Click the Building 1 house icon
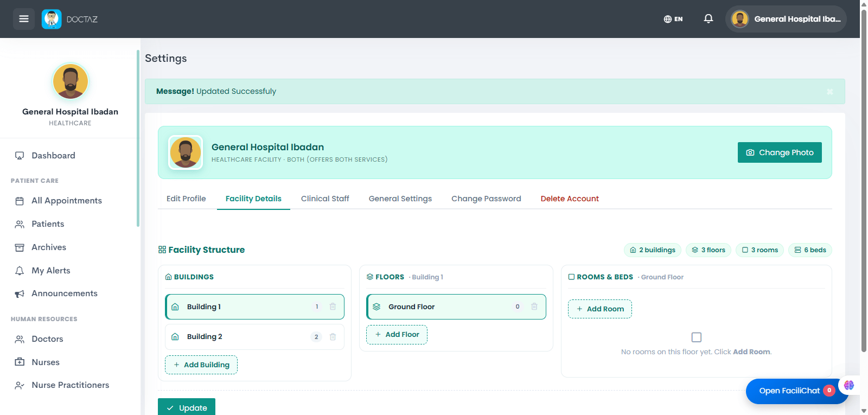 click(175, 307)
